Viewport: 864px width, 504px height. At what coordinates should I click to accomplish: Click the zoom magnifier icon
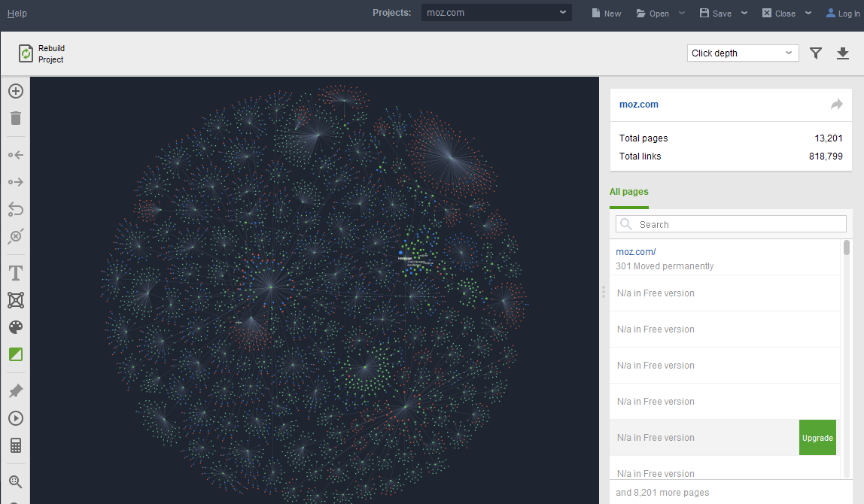tap(15, 482)
